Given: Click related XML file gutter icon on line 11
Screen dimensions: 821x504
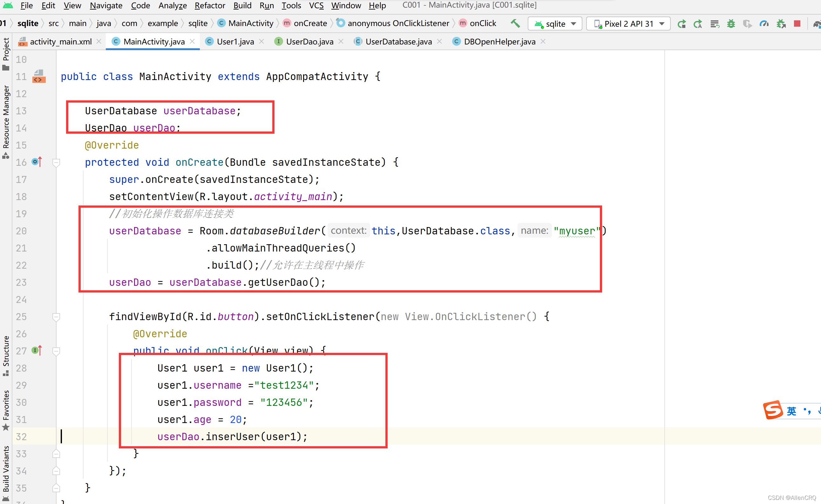Looking at the screenshot, I should click(x=39, y=76).
